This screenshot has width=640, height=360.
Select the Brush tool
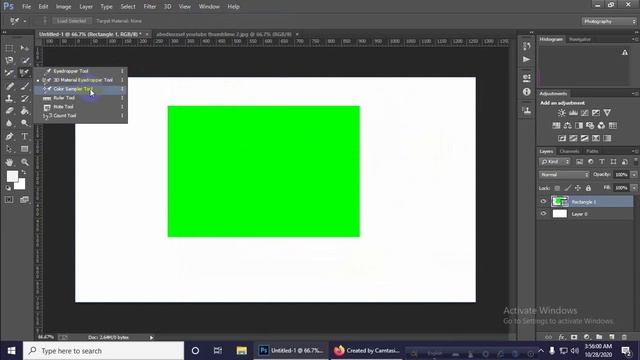[x=25, y=86]
